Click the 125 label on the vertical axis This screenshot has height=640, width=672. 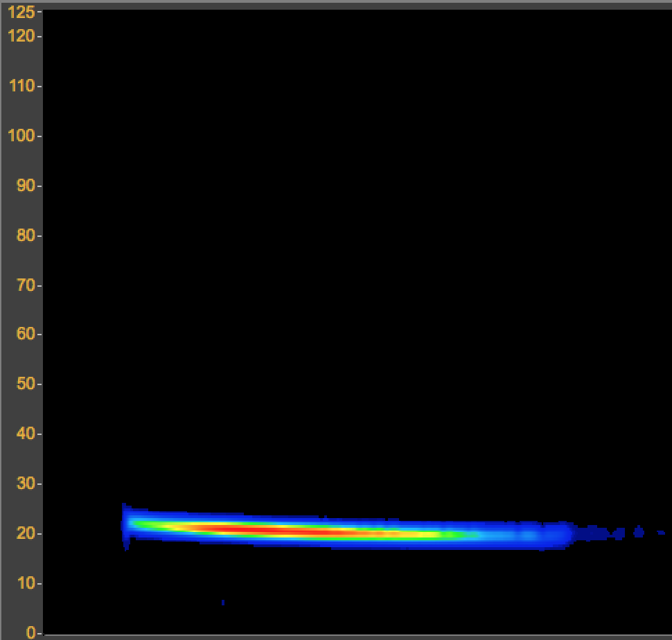[21, 12]
